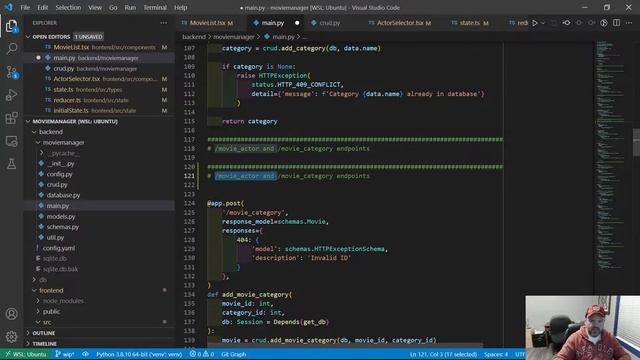The image size is (640, 360).
Task: Click the open changes timeline icon
Action: click(x=604, y=23)
